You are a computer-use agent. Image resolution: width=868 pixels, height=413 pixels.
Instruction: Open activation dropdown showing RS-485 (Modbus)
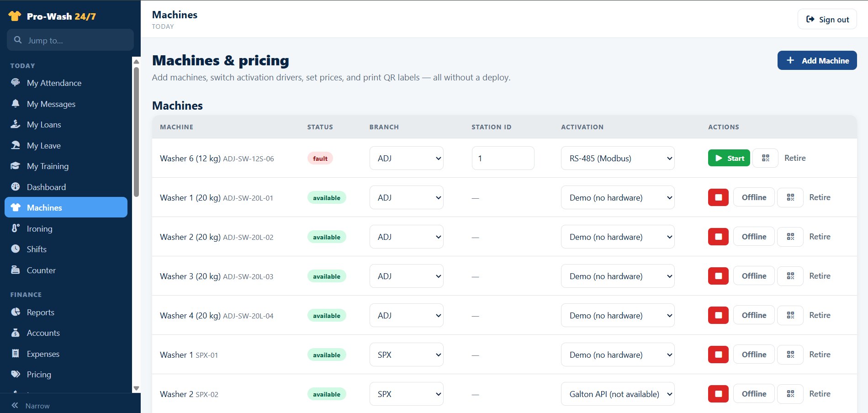618,158
